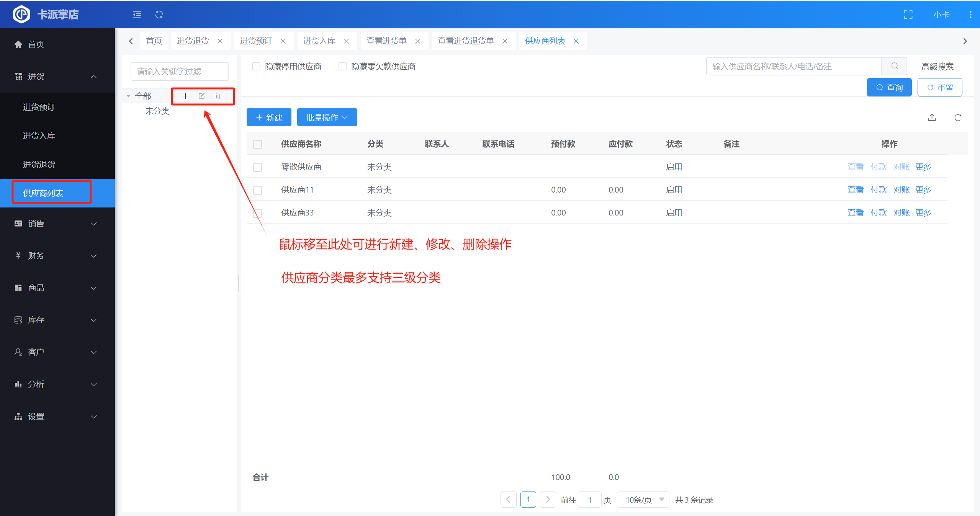
Task: Toggle the fullscreen icon
Action: 908,15
